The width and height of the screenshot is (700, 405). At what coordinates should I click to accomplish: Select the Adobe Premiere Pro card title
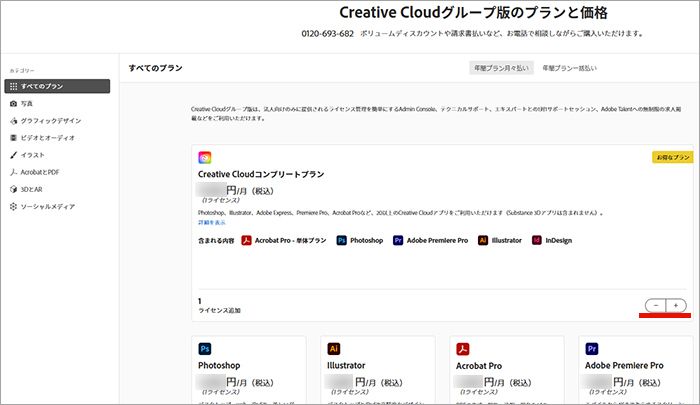(x=624, y=365)
